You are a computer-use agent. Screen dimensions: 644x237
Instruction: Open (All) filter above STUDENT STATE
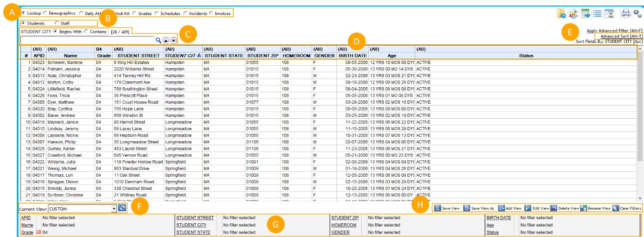click(x=223, y=49)
